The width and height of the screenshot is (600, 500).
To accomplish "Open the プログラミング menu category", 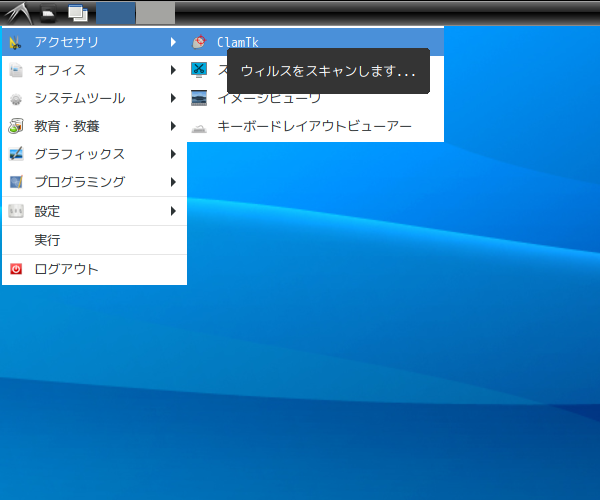I will pyautogui.click(x=95, y=182).
